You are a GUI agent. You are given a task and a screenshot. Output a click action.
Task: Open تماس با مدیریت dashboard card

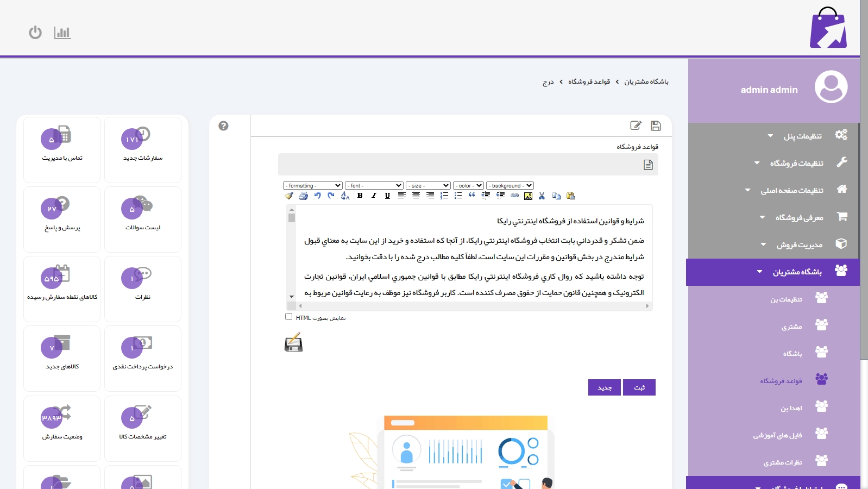[62, 150]
